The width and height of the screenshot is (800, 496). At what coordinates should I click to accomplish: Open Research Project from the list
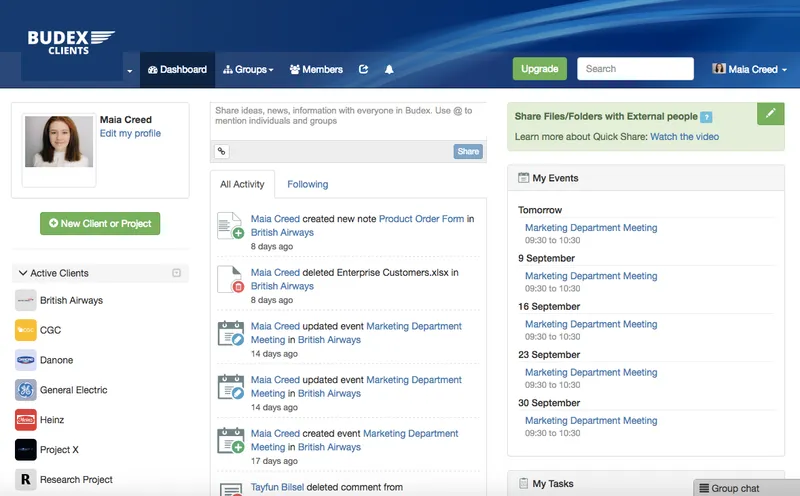pyautogui.click(x=77, y=479)
